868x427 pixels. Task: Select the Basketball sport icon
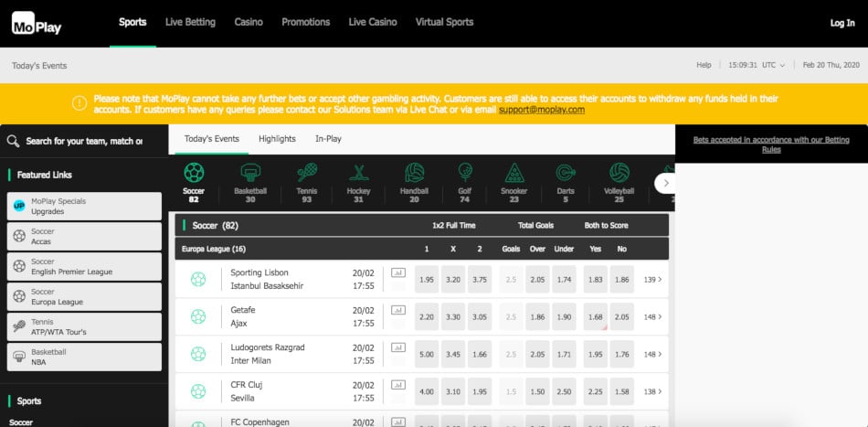pyautogui.click(x=250, y=174)
